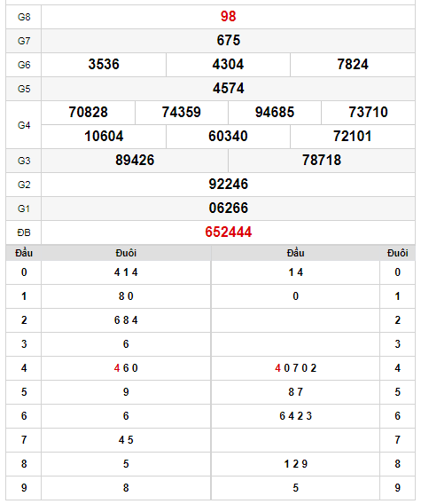Click the G4 number 72101
421x504 pixels.
coord(353,137)
